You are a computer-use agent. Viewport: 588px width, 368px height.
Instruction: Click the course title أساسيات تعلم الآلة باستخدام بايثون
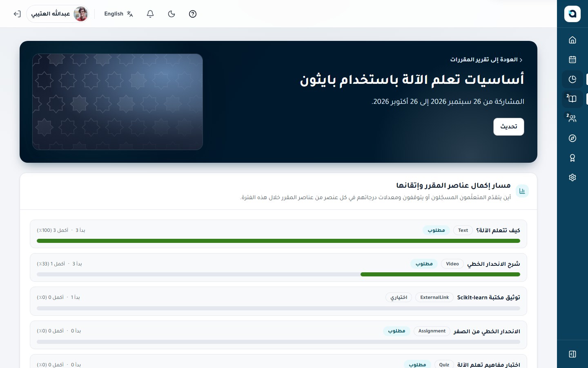tap(412, 79)
